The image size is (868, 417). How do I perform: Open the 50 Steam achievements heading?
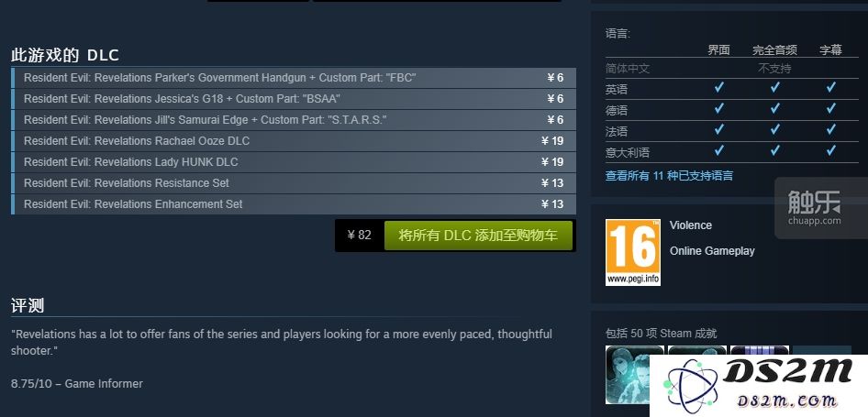[661, 334]
